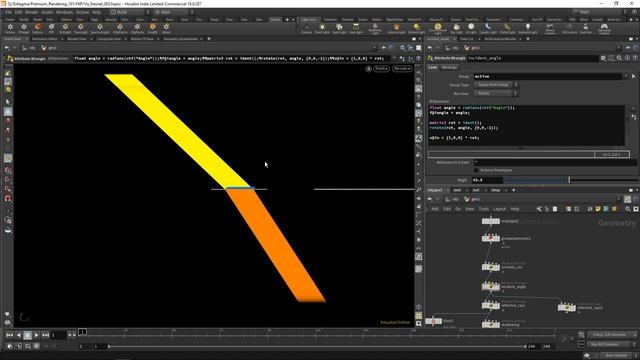
Task: Adjust the Angle parameter slider
Action: tap(570, 180)
